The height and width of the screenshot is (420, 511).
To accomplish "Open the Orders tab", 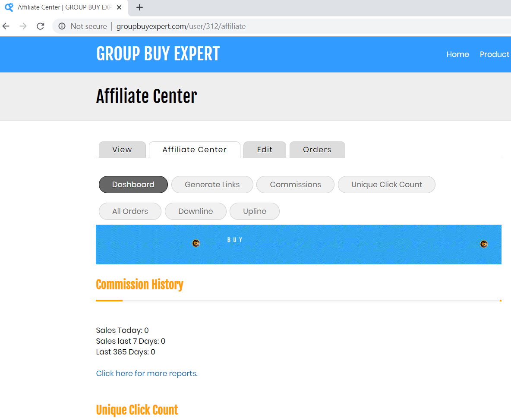I will pyautogui.click(x=317, y=150).
